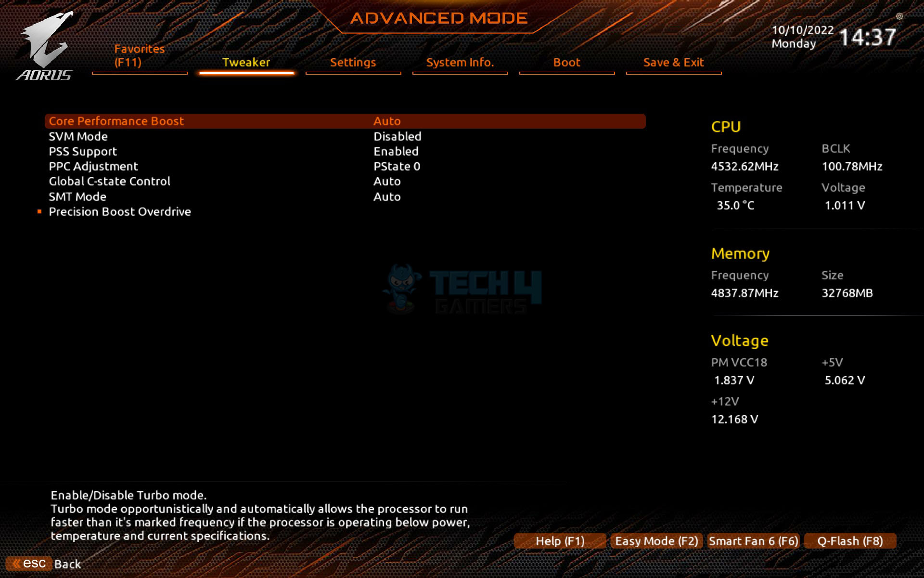The width and height of the screenshot is (924, 578).
Task: Select the Tweaker tab icon
Action: pos(246,61)
